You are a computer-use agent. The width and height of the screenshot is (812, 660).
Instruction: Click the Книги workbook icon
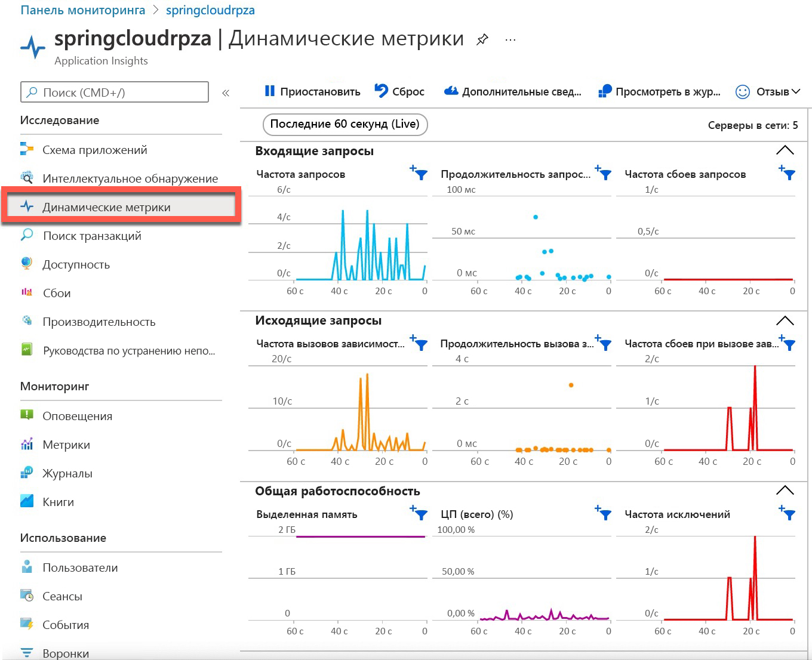27,501
